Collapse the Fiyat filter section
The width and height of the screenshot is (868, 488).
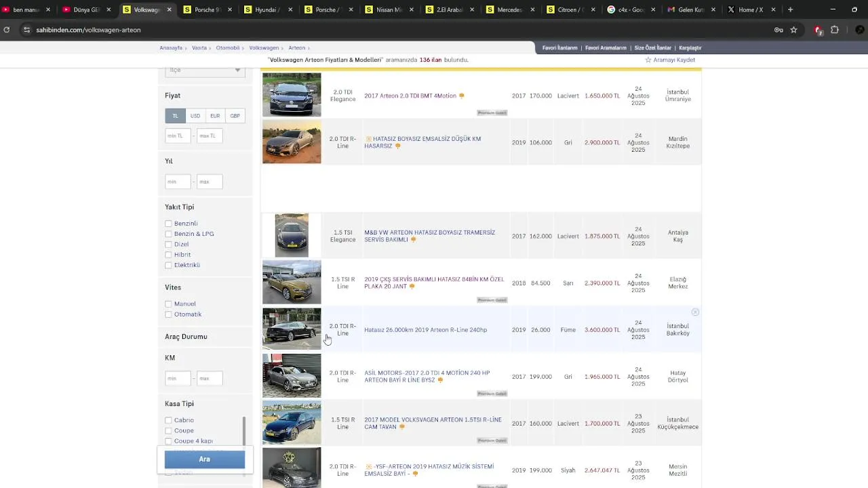coord(172,96)
